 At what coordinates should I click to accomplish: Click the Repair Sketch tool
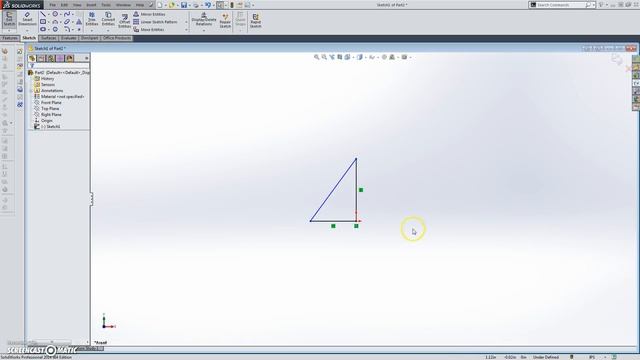[x=225, y=20]
